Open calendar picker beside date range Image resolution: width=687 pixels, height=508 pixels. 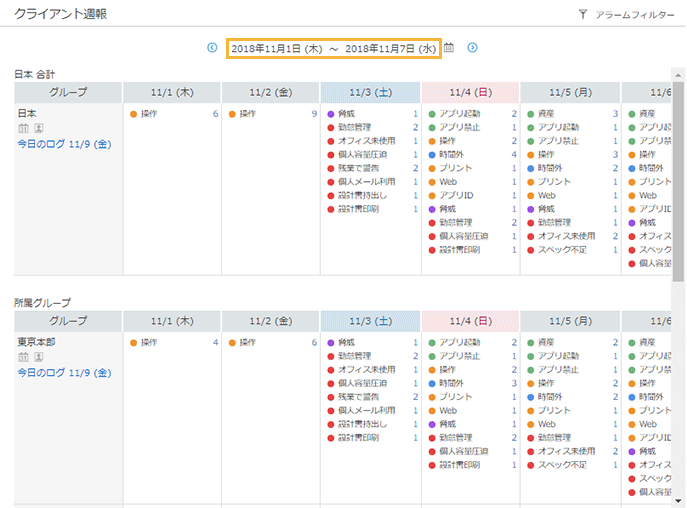coord(449,47)
